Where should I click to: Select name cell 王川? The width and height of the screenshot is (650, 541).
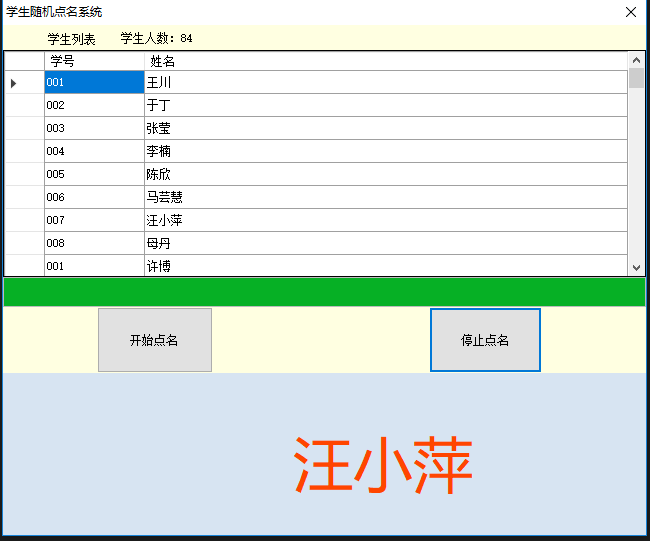(386, 82)
